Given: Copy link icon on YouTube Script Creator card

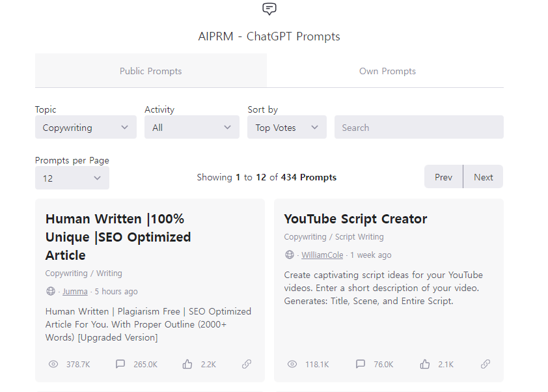Looking at the screenshot, I should click(x=486, y=364).
